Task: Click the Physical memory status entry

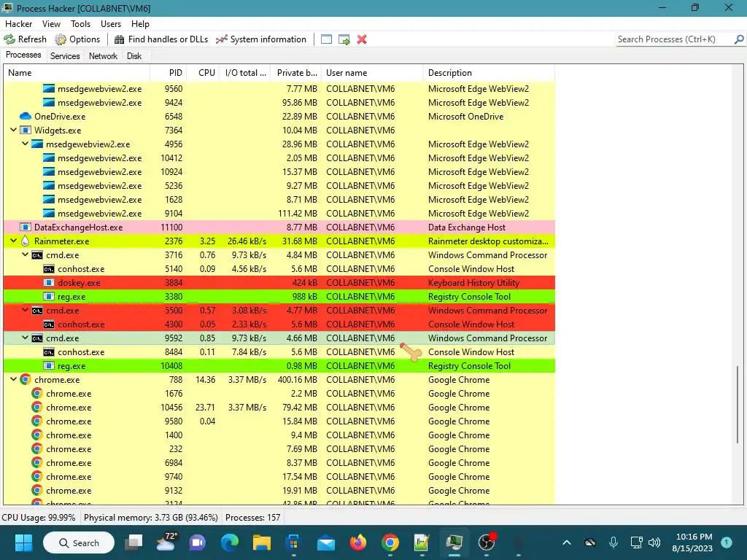Action: click(x=151, y=518)
